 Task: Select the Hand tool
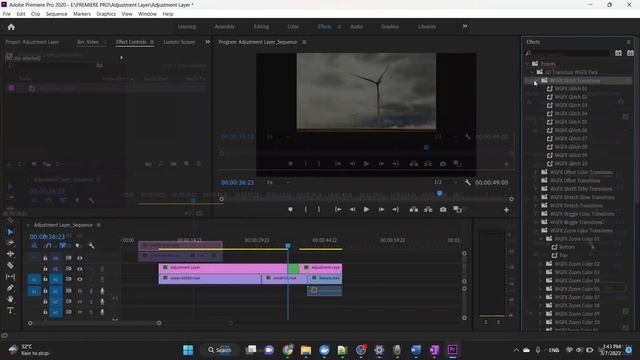point(11,299)
